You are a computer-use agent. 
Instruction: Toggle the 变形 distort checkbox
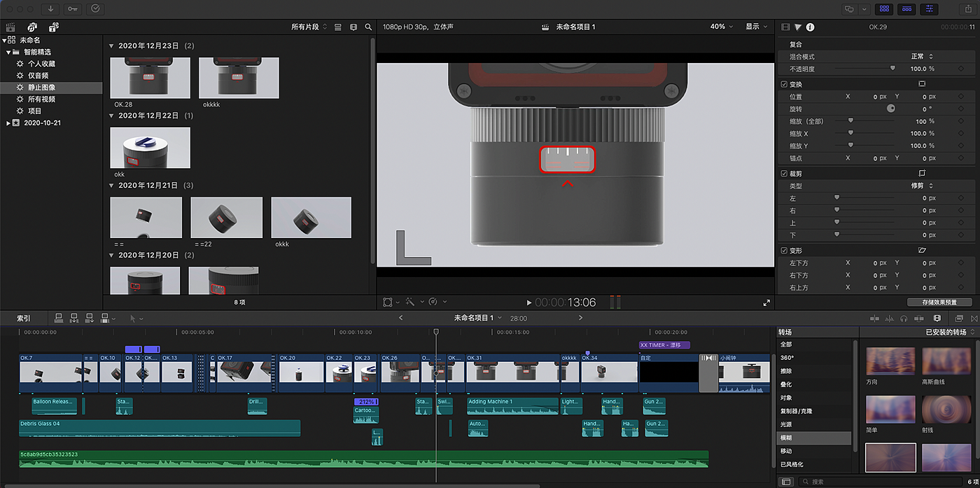tap(784, 250)
